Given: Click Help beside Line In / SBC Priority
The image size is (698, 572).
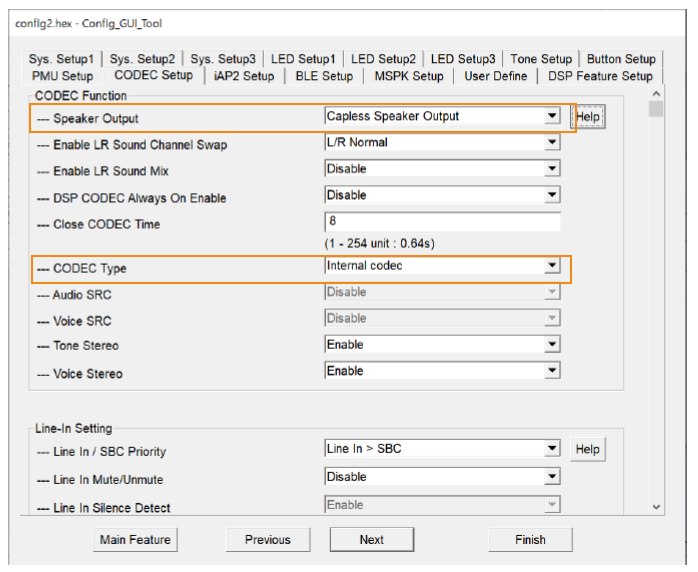Looking at the screenshot, I should tap(588, 449).
